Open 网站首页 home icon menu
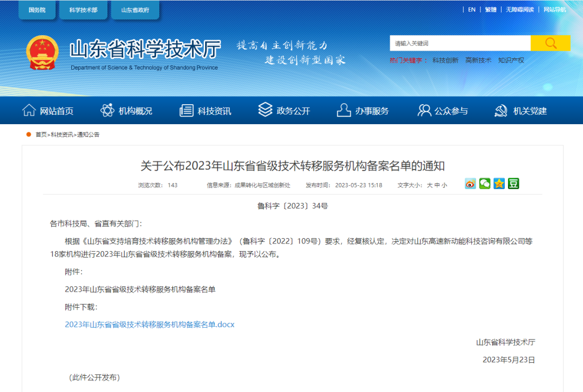Image resolution: width=583 pixels, height=392 pixels. (x=48, y=111)
